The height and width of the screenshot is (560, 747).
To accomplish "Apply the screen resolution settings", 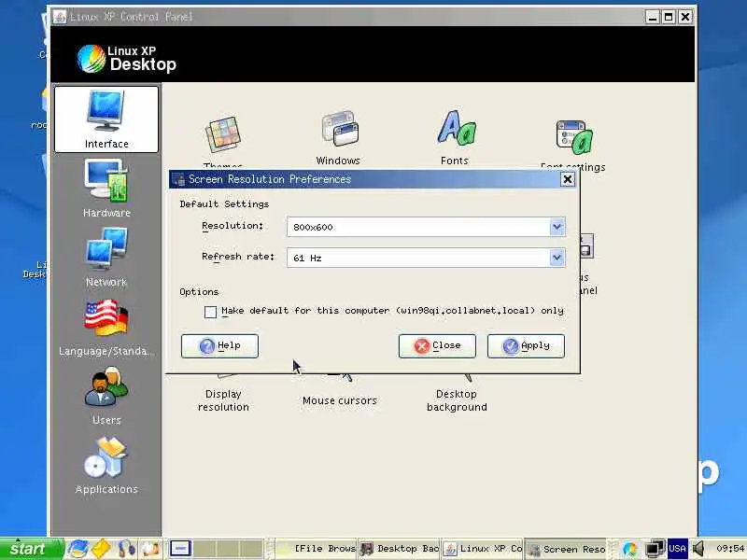I will click(526, 345).
